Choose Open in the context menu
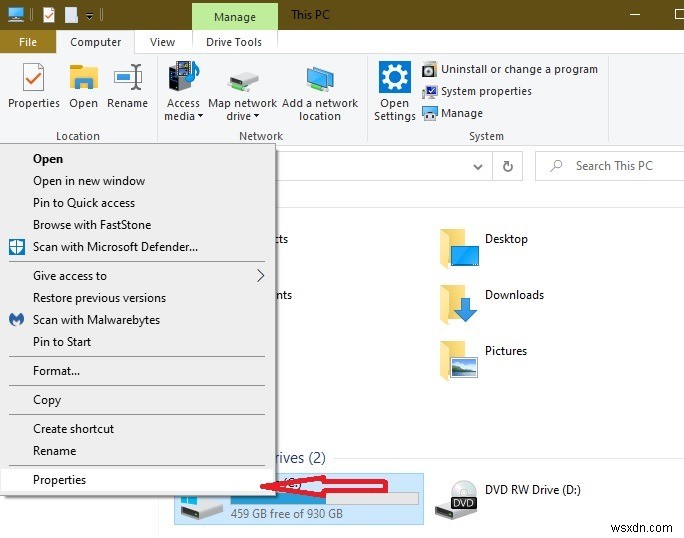684x538 pixels. [x=137, y=159]
